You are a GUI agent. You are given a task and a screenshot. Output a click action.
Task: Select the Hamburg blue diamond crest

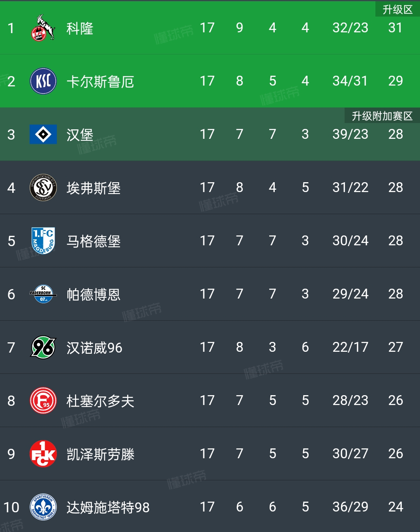[x=43, y=134]
